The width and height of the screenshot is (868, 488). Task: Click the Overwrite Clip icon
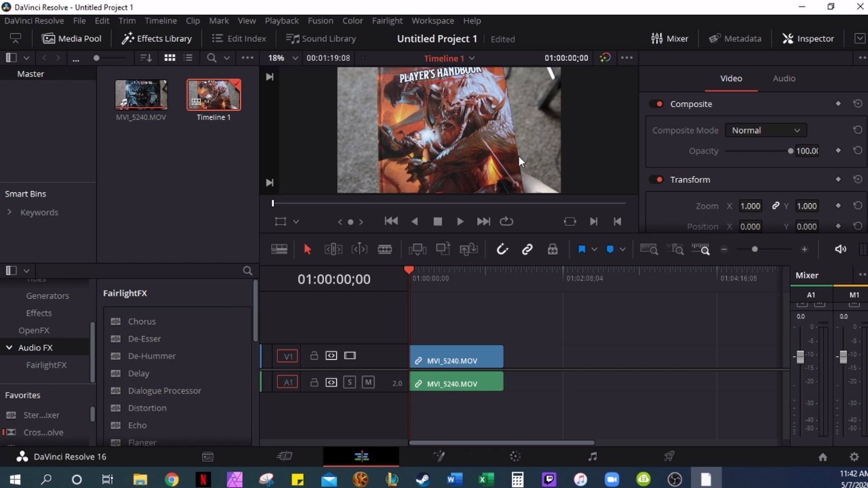tap(443, 249)
